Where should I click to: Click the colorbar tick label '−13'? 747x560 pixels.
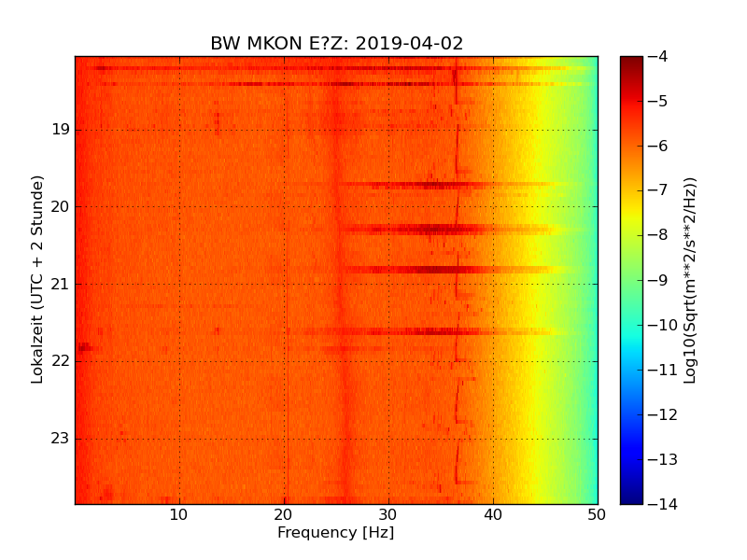coord(663,459)
